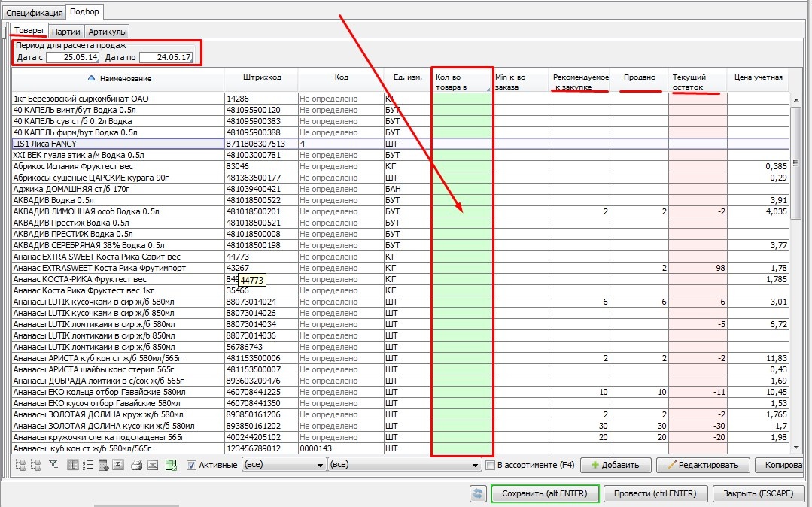
Task: Click the numbered list icon in table toolbar
Action: (88, 465)
